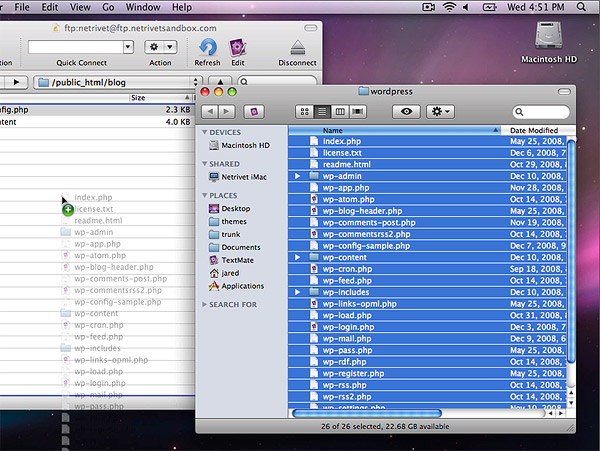Image resolution: width=600 pixels, height=451 pixels.
Task: Open the Window menu
Action: (143, 7)
